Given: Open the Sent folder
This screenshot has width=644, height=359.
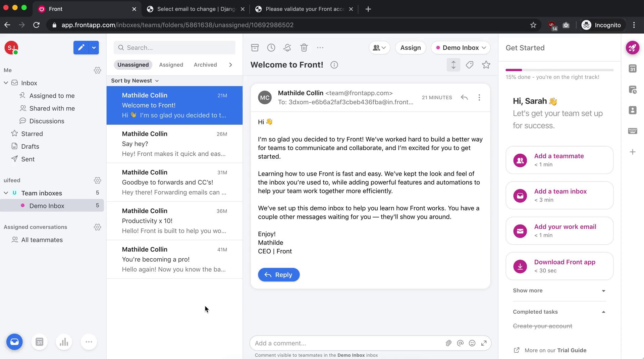Looking at the screenshot, I should pyautogui.click(x=28, y=159).
